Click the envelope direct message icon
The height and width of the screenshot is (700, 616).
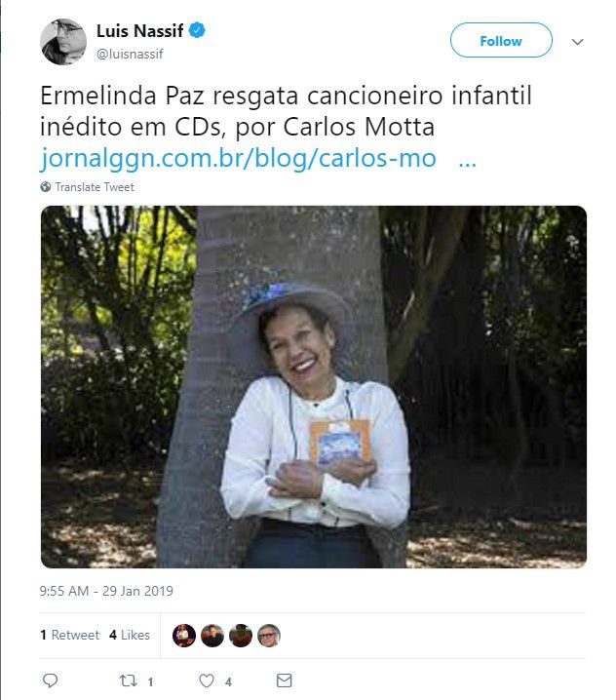pyautogui.click(x=285, y=681)
